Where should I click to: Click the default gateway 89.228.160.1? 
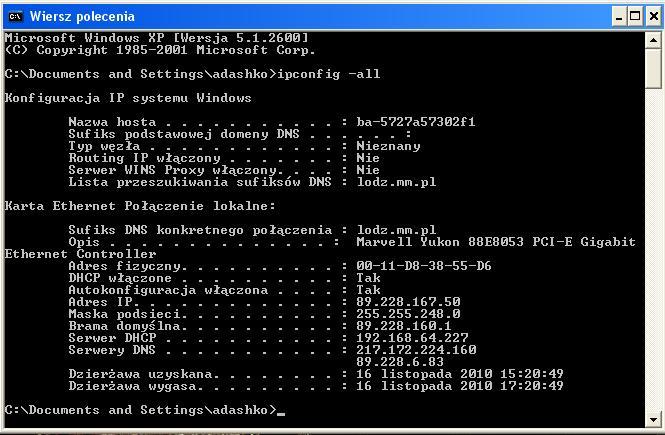click(x=404, y=326)
